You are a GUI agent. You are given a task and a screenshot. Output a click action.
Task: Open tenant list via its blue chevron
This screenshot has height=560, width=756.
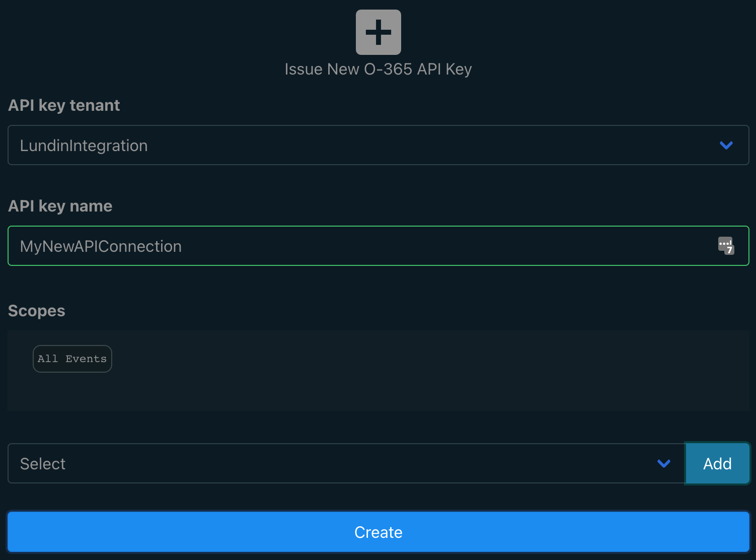(726, 145)
